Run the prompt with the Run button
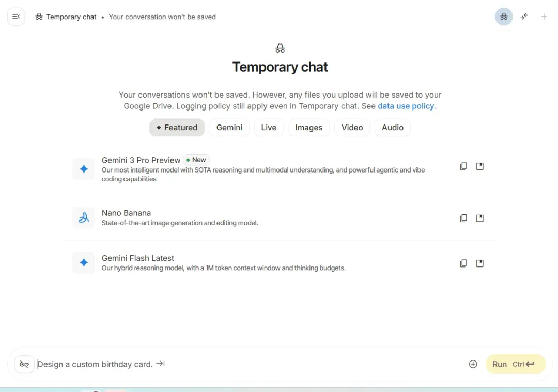Screen dimensions: 558x392 tap(515, 364)
